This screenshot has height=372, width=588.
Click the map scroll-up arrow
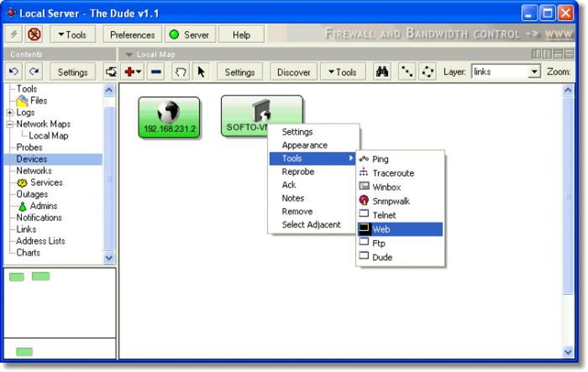568,90
